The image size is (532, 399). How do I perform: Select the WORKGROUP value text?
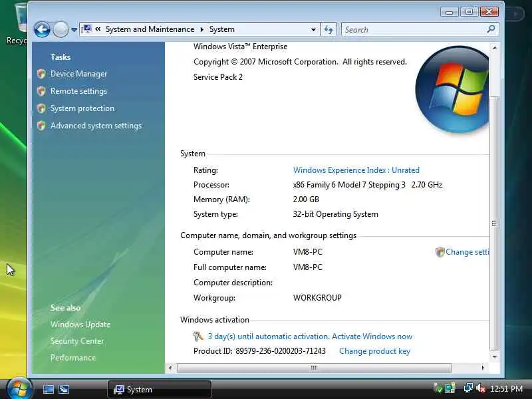(317, 297)
